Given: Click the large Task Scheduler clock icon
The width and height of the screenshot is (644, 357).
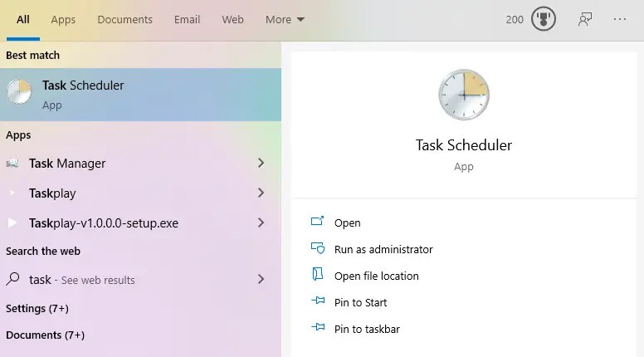Looking at the screenshot, I should click(463, 95).
